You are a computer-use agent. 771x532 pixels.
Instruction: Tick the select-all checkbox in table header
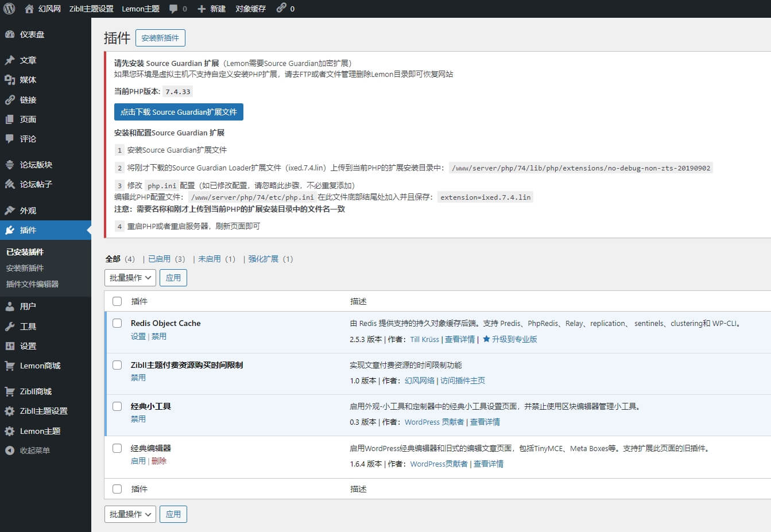(x=117, y=301)
